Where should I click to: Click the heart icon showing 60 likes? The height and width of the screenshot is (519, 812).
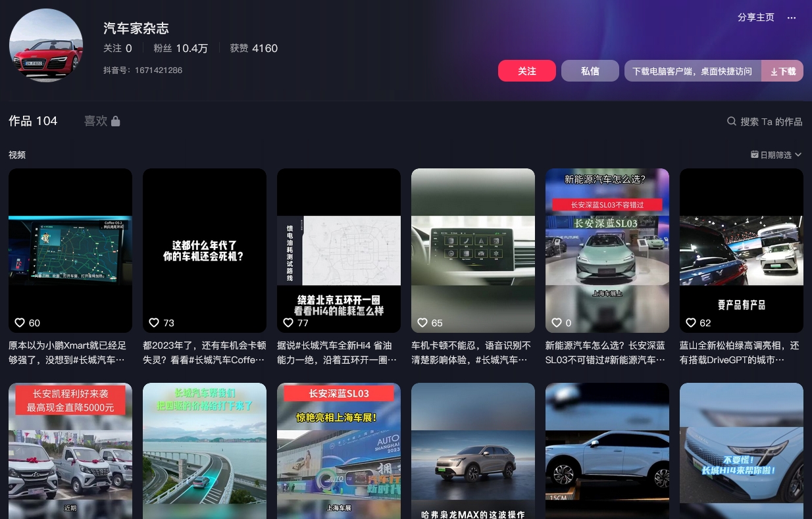(x=20, y=322)
